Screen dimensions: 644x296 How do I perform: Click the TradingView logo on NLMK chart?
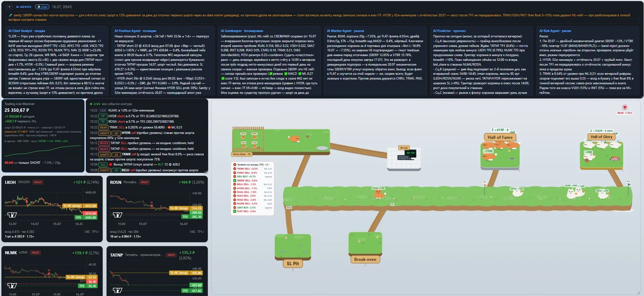point(12,285)
